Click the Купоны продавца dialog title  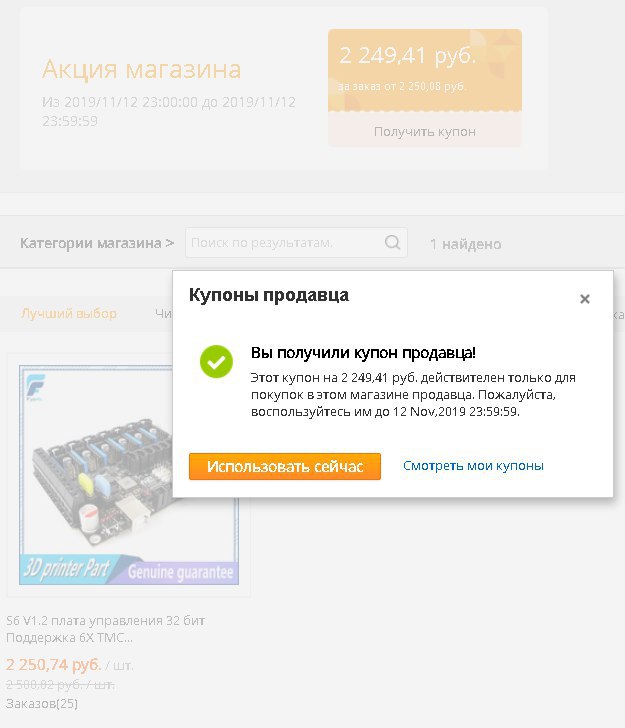[268, 295]
